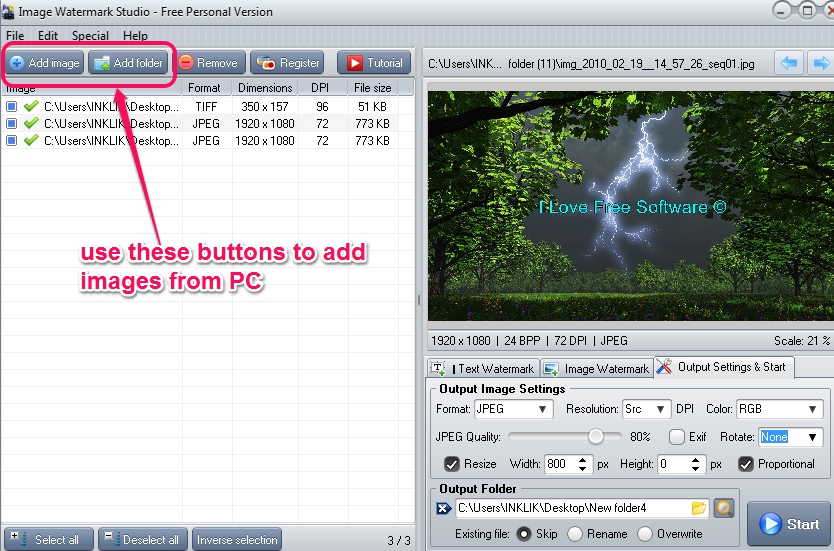Open the Rotate None dropdown
Image resolution: width=834 pixels, height=551 pixels.
pyautogui.click(x=790, y=437)
